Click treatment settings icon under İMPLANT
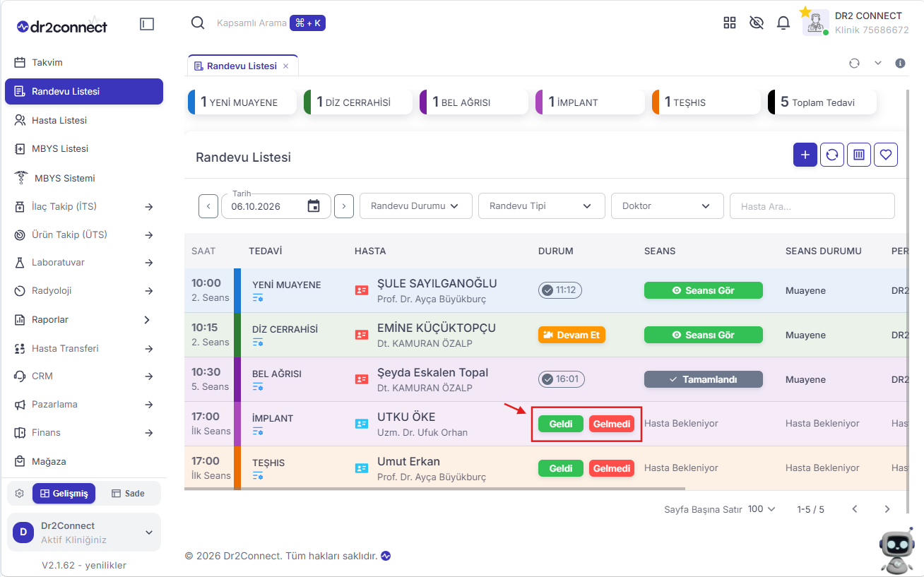 (x=258, y=432)
